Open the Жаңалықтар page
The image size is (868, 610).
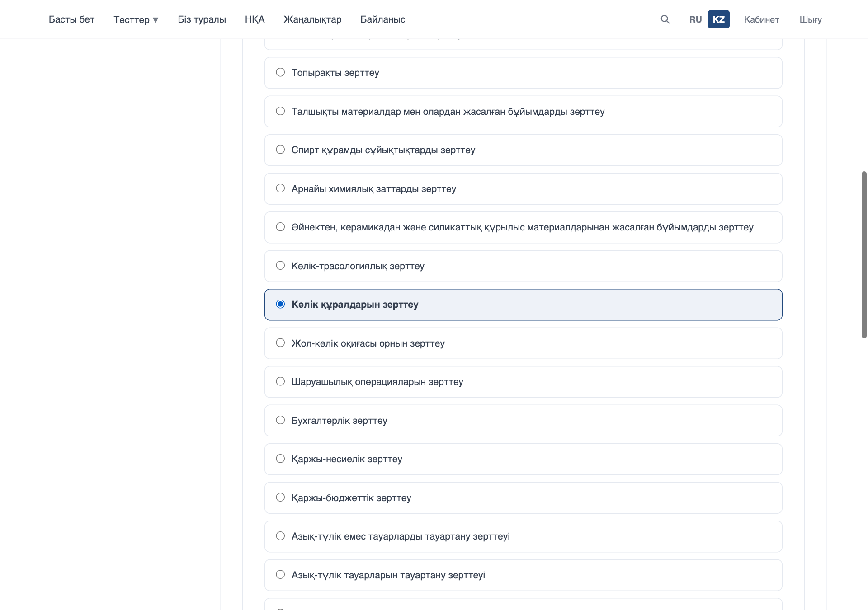click(312, 19)
